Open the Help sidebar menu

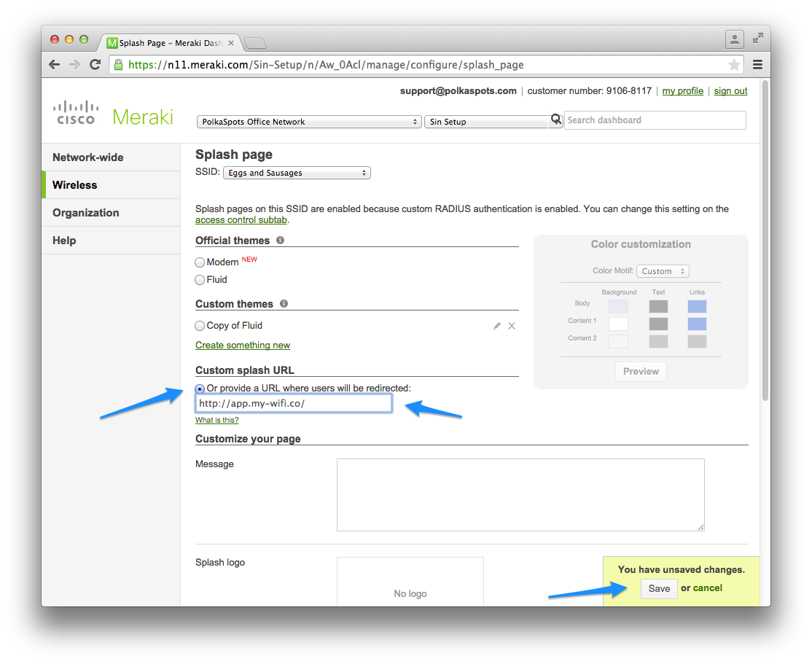(111, 241)
